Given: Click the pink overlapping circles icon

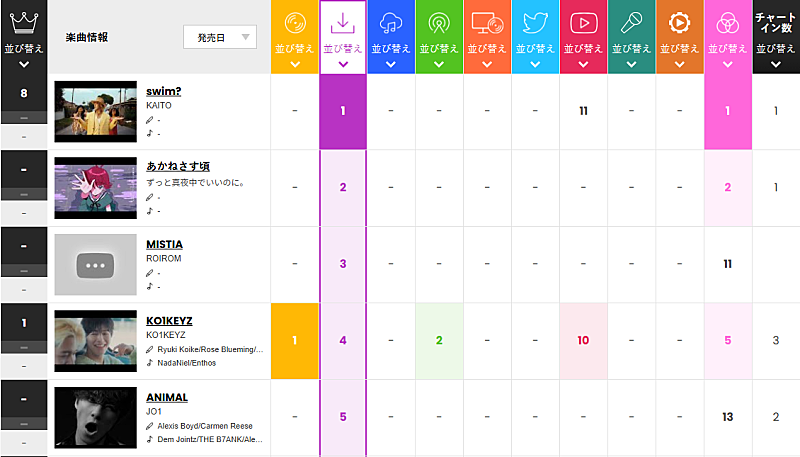Looking at the screenshot, I should click(728, 23).
